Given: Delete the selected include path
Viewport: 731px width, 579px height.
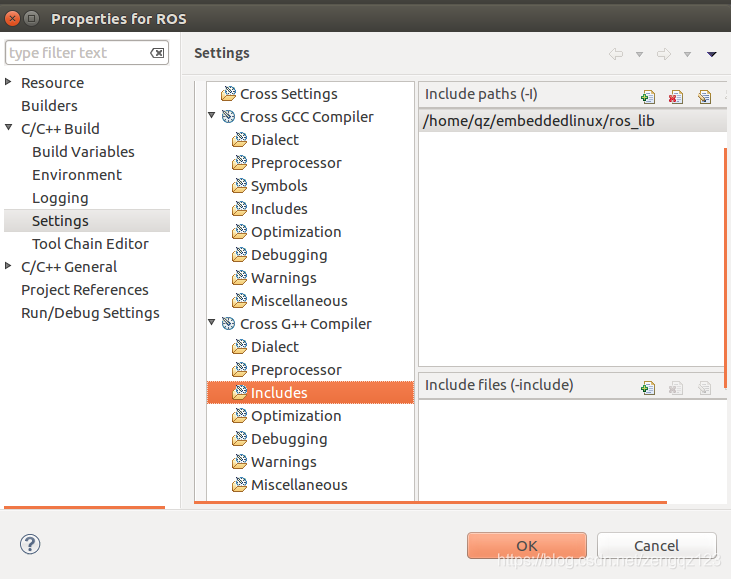Looking at the screenshot, I should pyautogui.click(x=676, y=96).
